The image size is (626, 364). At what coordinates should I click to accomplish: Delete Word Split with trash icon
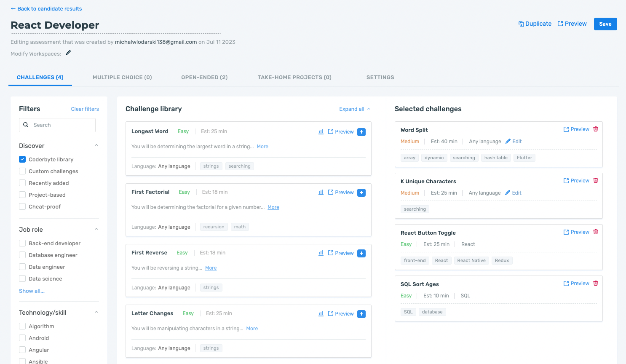click(x=596, y=129)
